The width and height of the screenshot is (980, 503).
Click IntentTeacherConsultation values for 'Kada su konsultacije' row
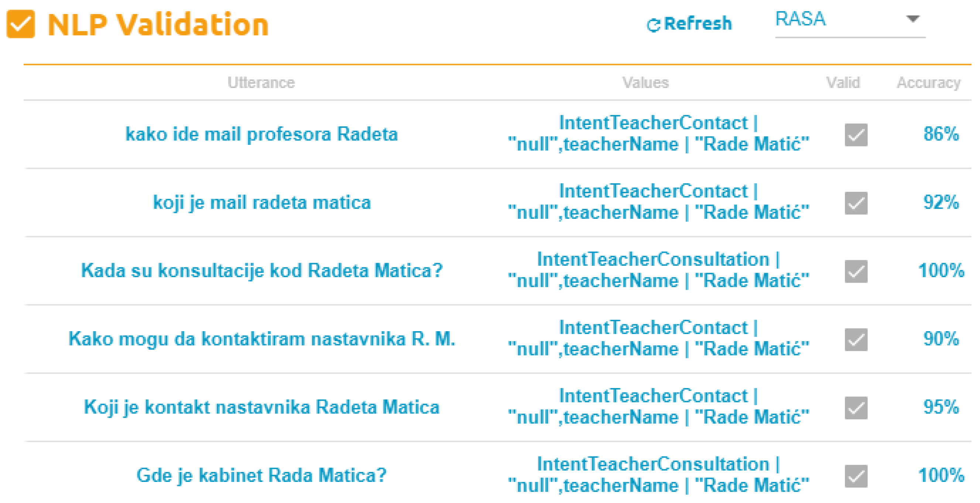(x=658, y=270)
